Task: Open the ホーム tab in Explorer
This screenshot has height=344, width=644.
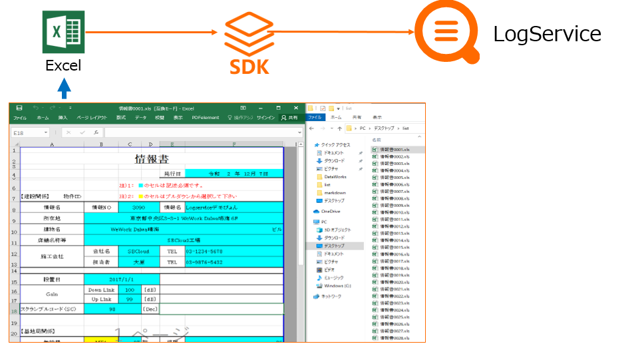Action: 336,118
